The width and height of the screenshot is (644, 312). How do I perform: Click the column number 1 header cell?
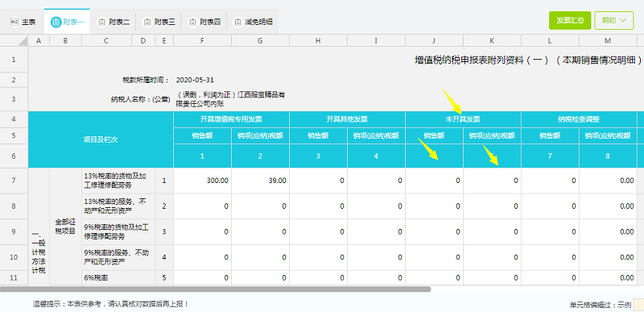203,156
